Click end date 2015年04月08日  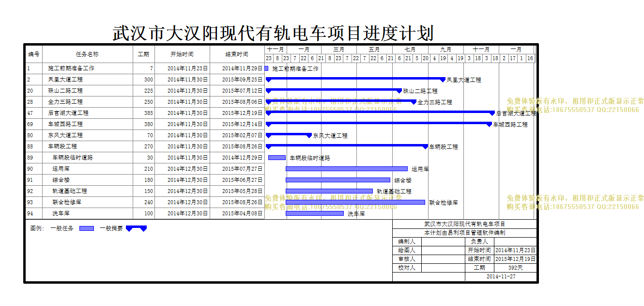coord(242,213)
